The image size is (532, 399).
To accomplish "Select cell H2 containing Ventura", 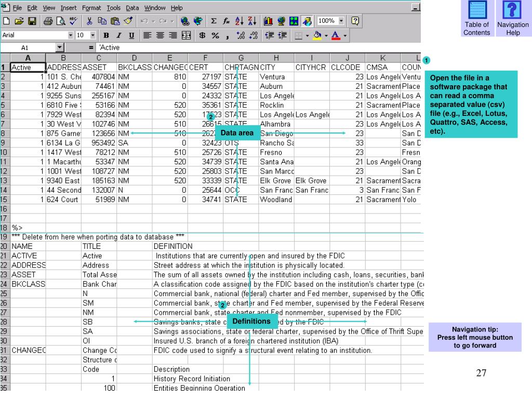I will (276, 77).
